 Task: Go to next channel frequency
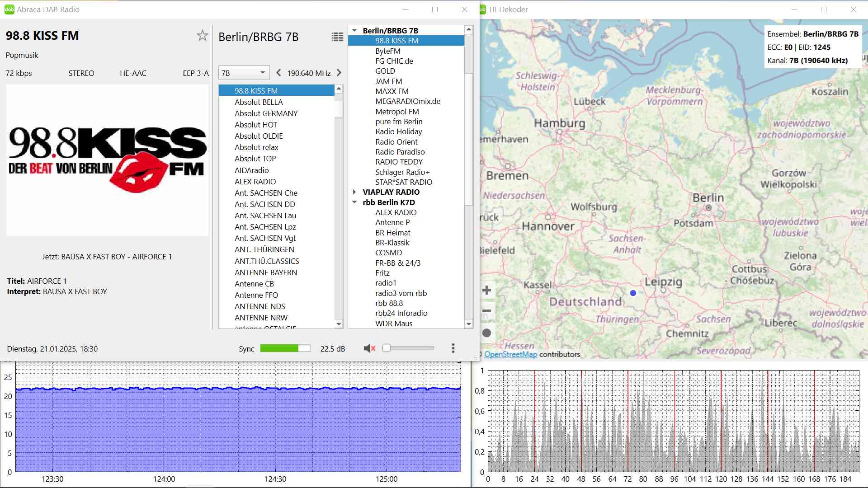click(339, 73)
